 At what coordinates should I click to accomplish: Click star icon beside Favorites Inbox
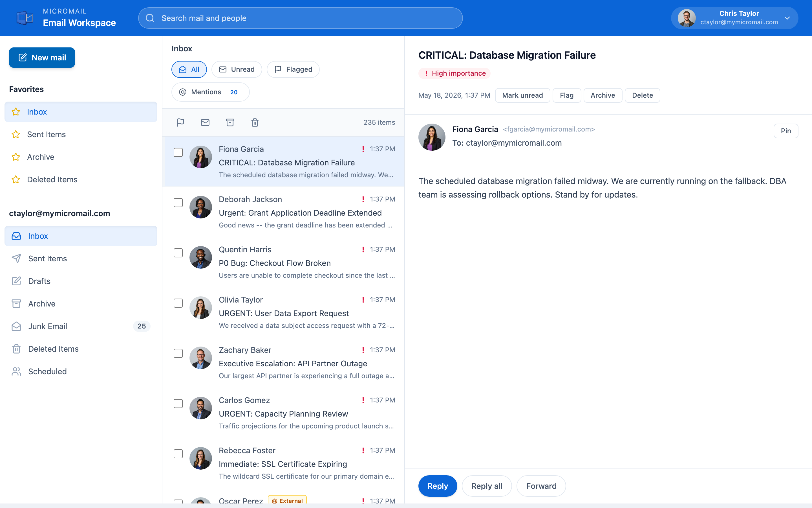pyautogui.click(x=16, y=112)
